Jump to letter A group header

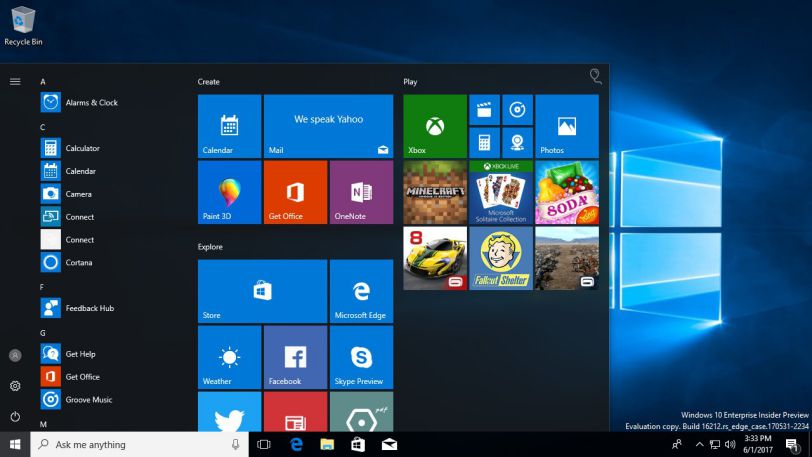[43, 81]
